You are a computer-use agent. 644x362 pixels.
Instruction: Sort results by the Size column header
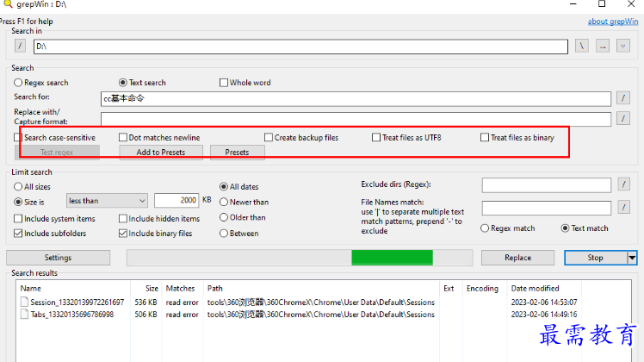(x=152, y=289)
